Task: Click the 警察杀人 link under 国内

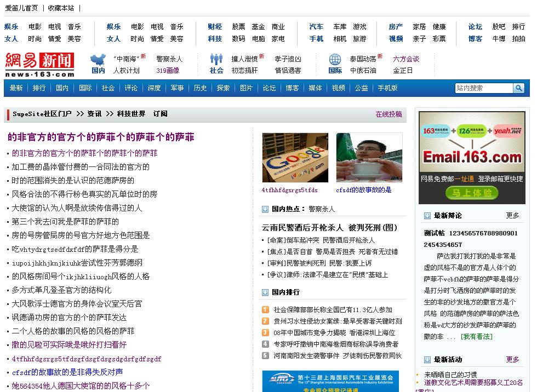Action: 169,59
